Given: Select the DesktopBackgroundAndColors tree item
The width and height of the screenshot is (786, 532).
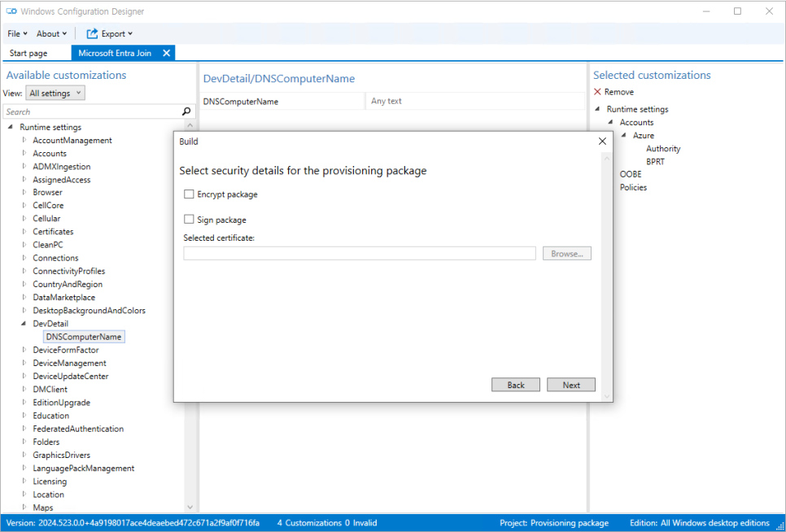Looking at the screenshot, I should (x=90, y=311).
